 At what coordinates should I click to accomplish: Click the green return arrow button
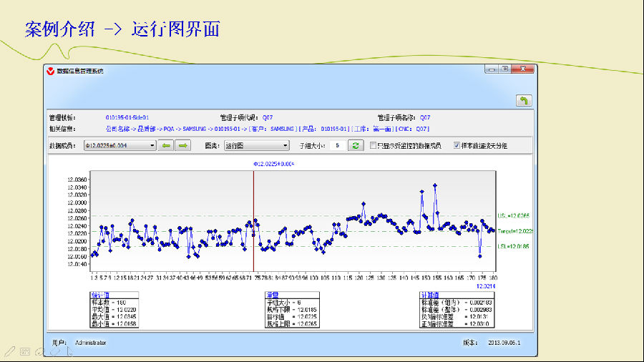pos(523,101)
